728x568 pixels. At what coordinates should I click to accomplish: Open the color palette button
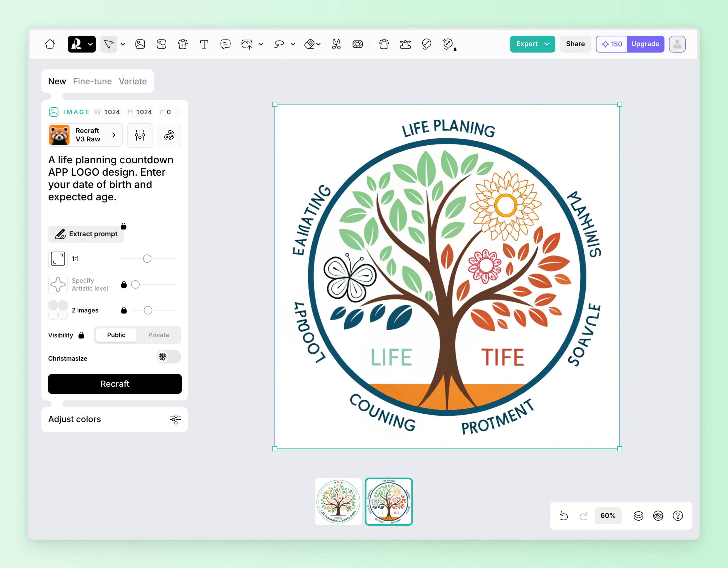pyautogui.click(x=169, y=135)
